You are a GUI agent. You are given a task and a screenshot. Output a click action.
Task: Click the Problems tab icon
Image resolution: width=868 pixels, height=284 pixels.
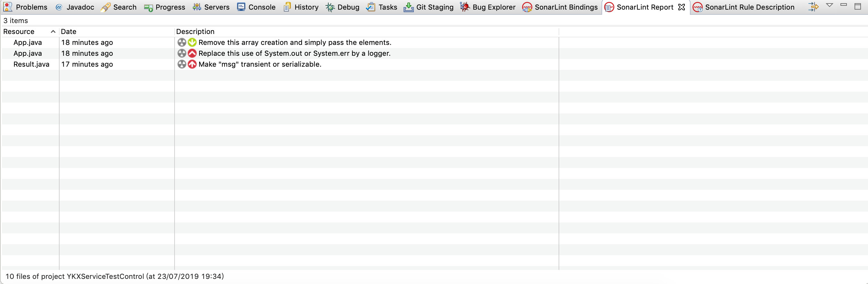pyautogui.click(x=8, y=7)
